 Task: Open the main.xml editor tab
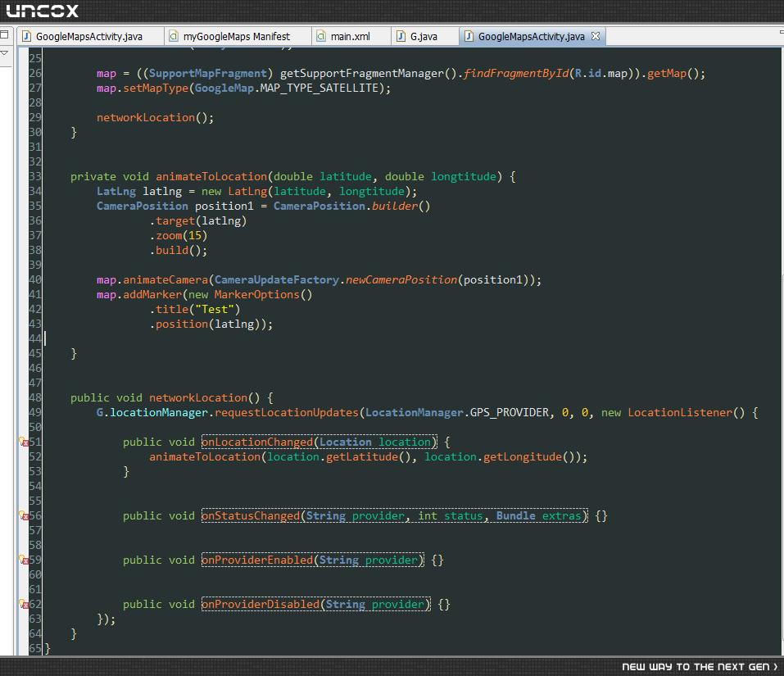tap(350, 37)
